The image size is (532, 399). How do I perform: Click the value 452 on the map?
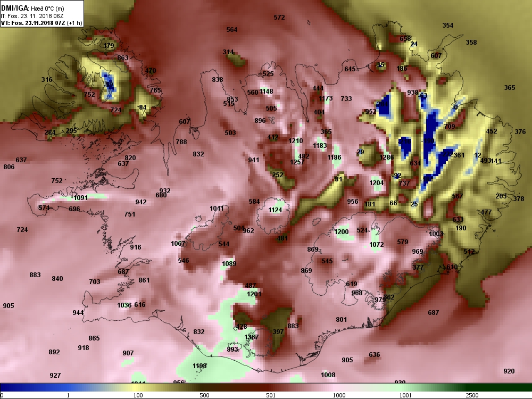click(x=491, y=131)
